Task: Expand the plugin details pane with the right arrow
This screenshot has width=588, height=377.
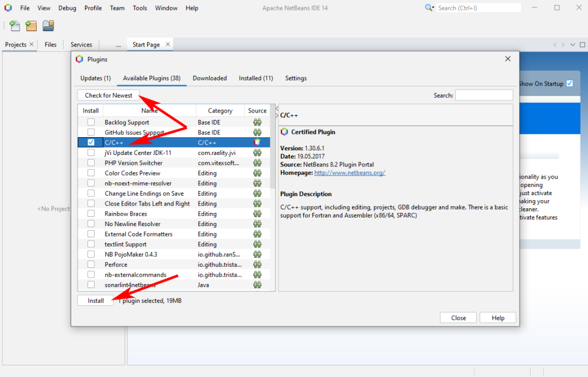Action: (277, 115)
